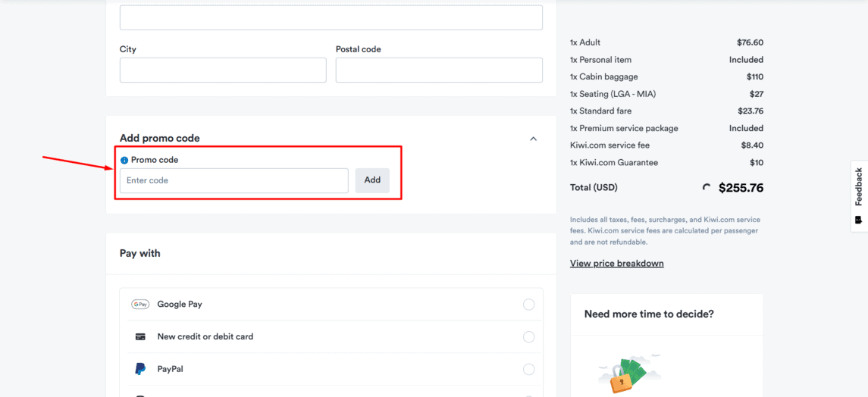
Task: Click the '1x Adult' price $76.60
Action: pyautogui.click(x=750, y=42)
